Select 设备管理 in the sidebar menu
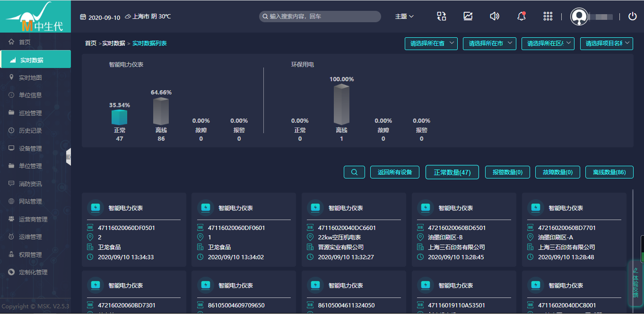Image resolution: width=644 pixels, height=314 pixels. pyautogui.click(x=30, y=148)
